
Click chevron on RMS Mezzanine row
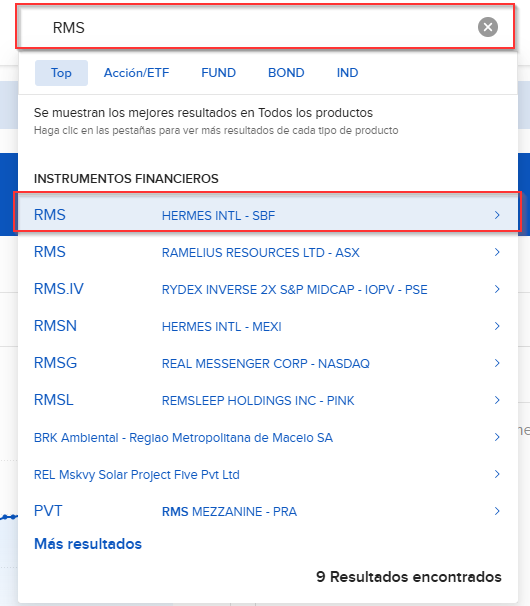click(497, 511)
